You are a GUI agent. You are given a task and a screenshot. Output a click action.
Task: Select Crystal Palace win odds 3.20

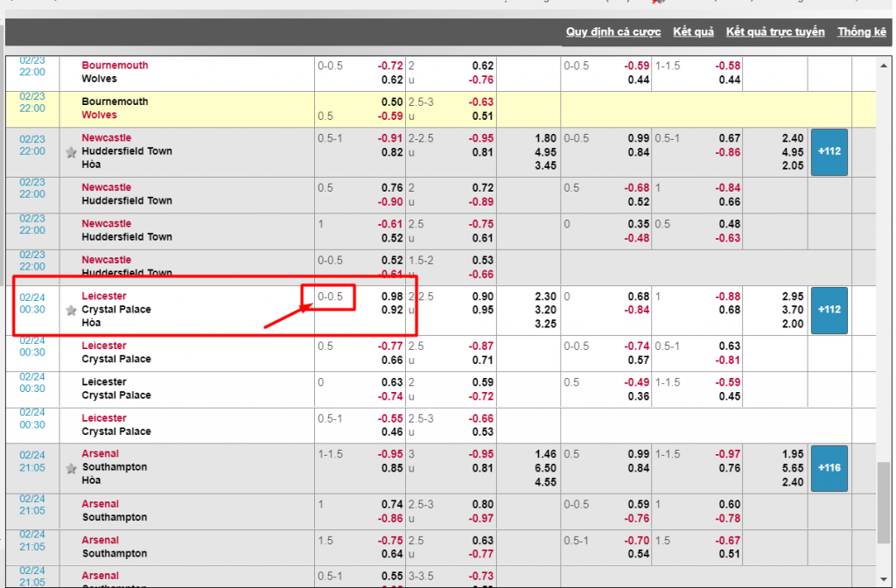[x=545, y=311]
